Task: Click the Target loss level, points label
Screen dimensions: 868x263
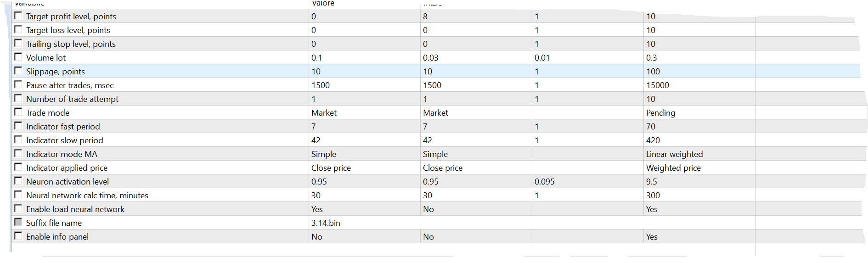Action: (x=68, y=30)
